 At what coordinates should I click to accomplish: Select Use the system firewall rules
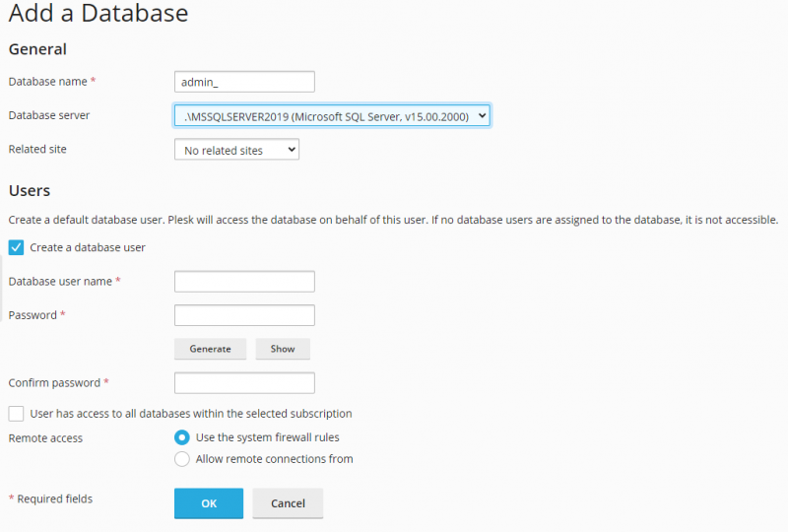181,437
